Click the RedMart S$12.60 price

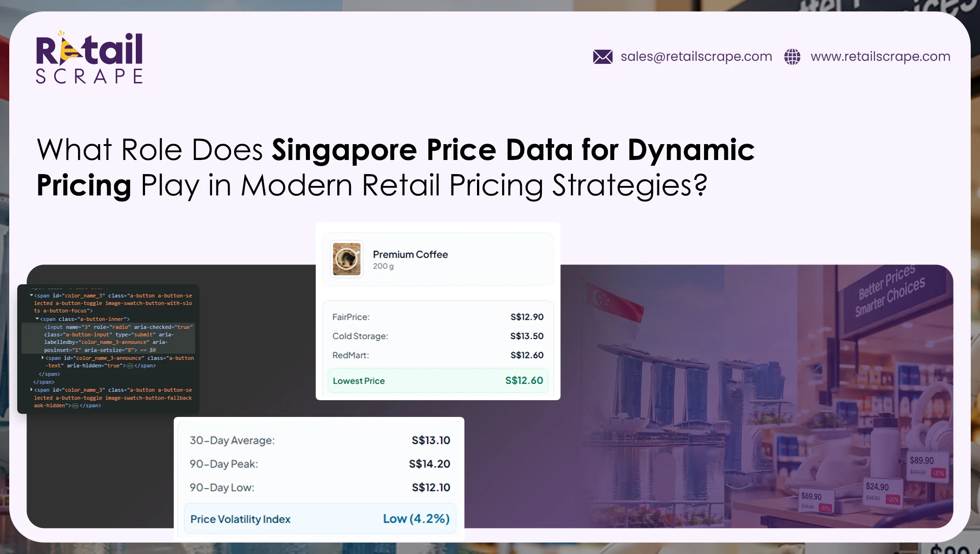pyautogui.click(x=527, y=355)
